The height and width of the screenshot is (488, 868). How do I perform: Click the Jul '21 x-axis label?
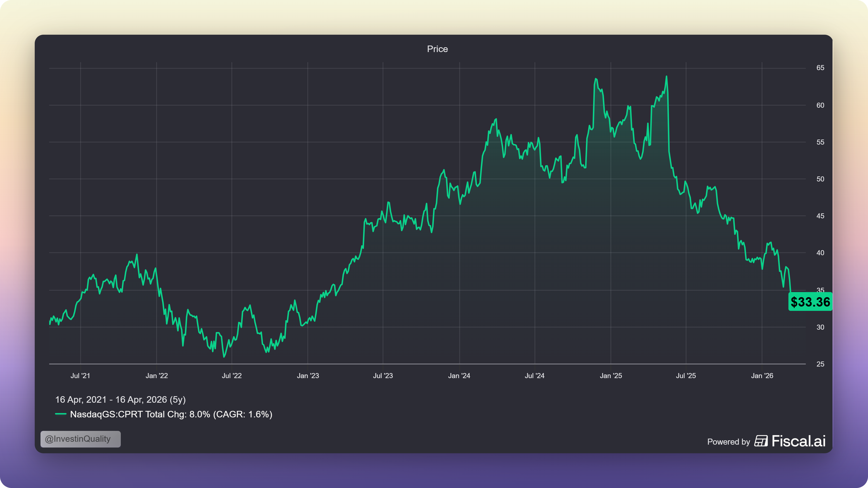click(x=80, y=375)
